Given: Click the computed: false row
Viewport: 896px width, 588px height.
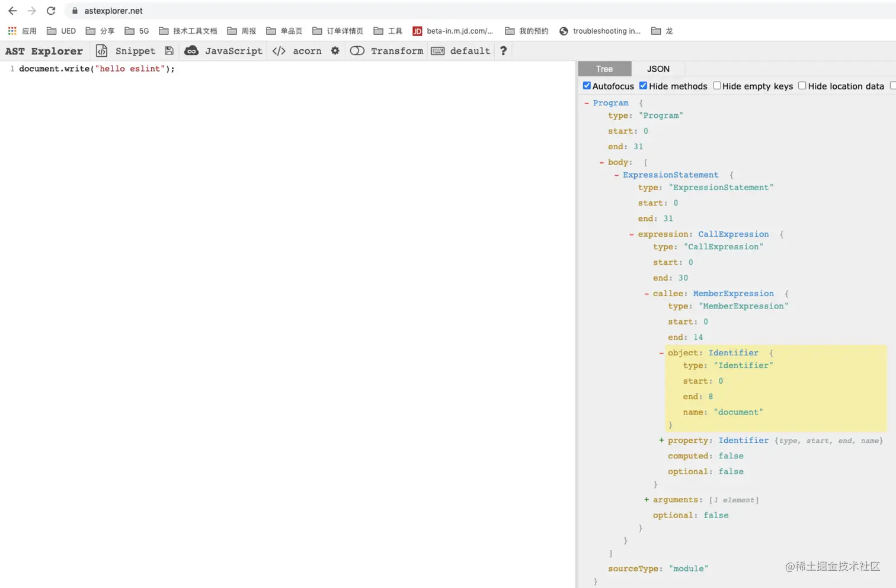Looking at the screenshot, I should pos(705,456).
